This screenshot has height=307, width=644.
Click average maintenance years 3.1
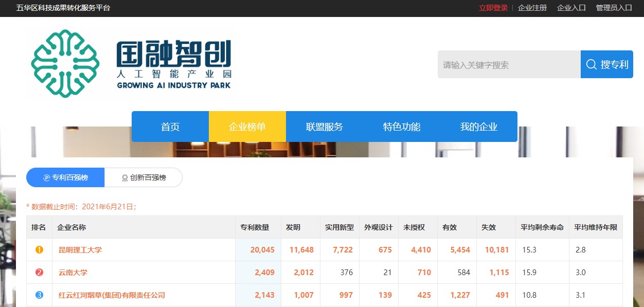[581, 295]
